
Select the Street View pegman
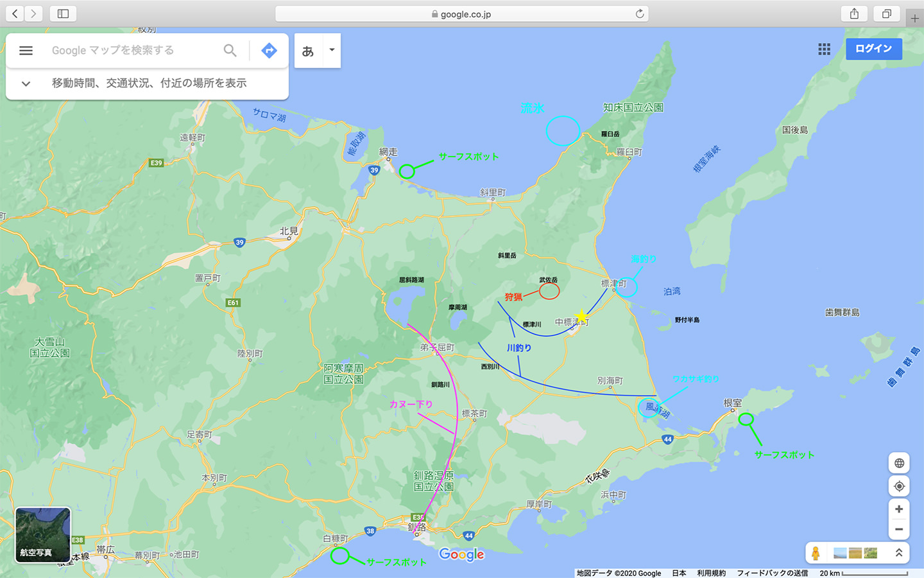(x=816, y=553)
